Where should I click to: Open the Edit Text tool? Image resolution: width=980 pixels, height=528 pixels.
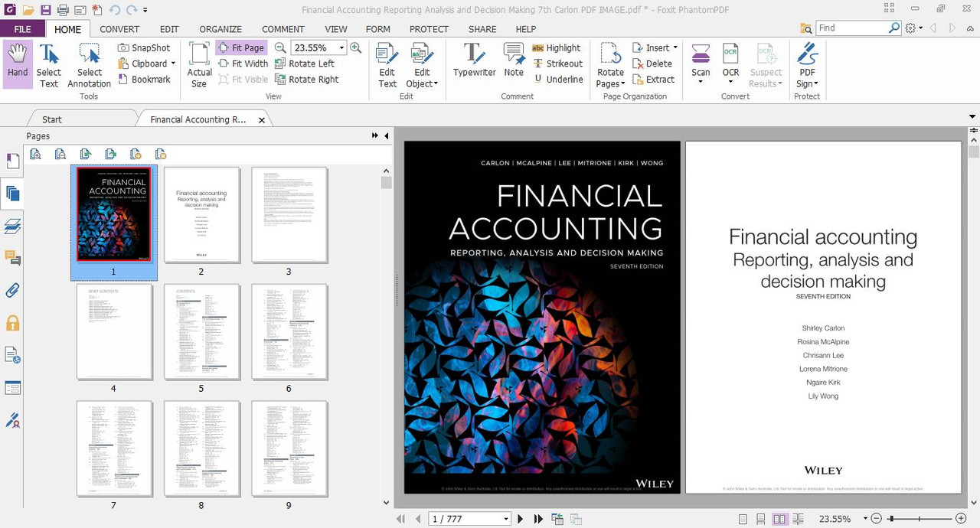[387, 64]
